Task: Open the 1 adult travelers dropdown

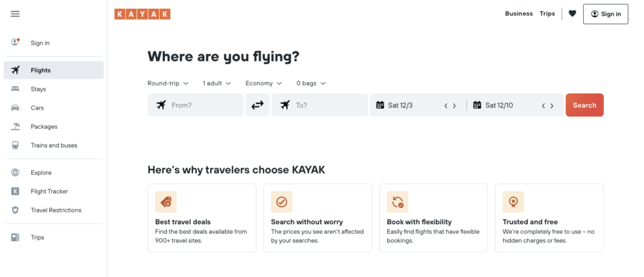Action: pyautogui.click(x=217, y=83)
